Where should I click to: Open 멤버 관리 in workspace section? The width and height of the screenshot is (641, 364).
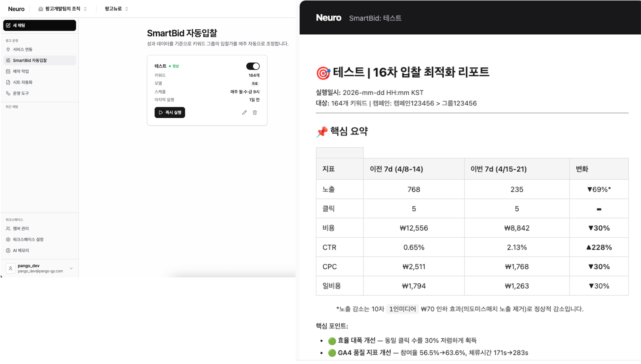pos(39,228)
